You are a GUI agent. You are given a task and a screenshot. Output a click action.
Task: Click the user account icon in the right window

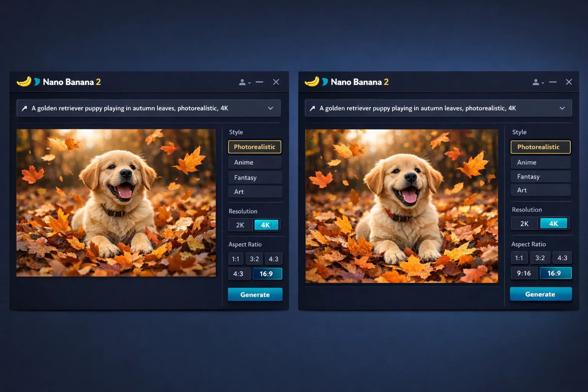(x=536, y=82)
